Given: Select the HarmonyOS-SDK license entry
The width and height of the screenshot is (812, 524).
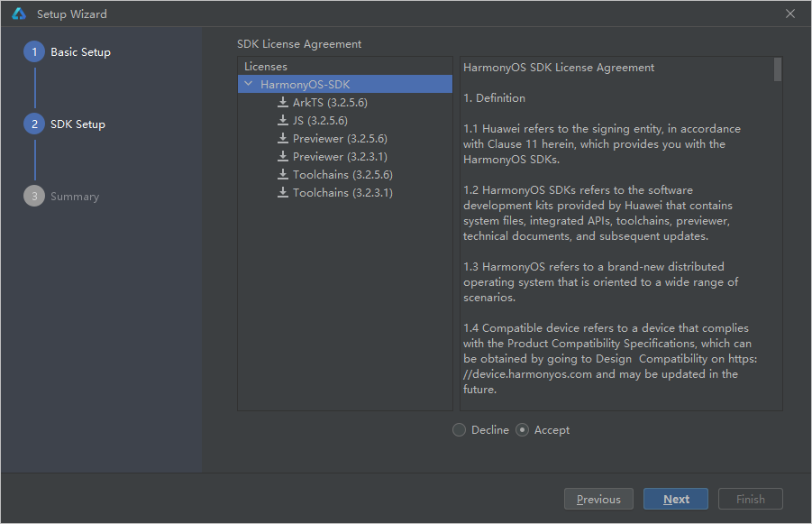Looking at the screenshot, I should click(x=345, y=84).
